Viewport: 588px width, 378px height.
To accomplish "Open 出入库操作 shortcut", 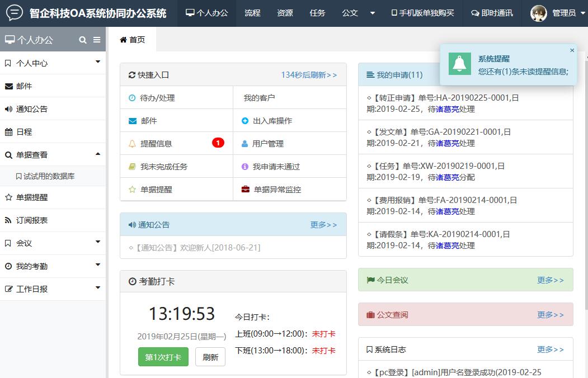I will coord(272,121).
